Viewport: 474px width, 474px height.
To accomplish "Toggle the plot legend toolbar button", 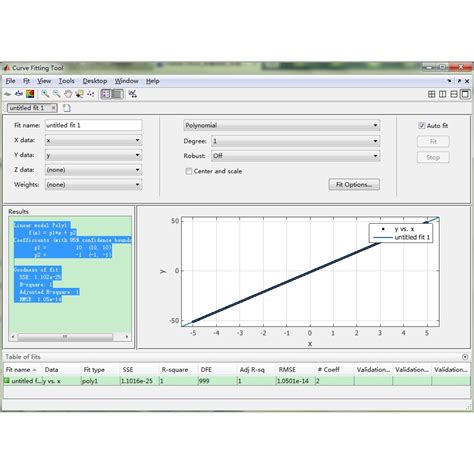I will click(x=106, y=94).
